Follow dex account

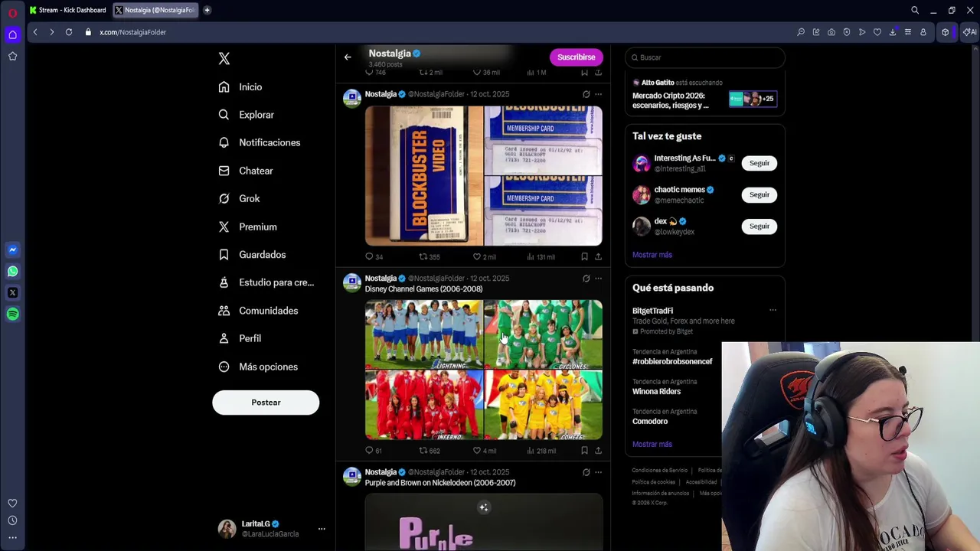[759, 226]
